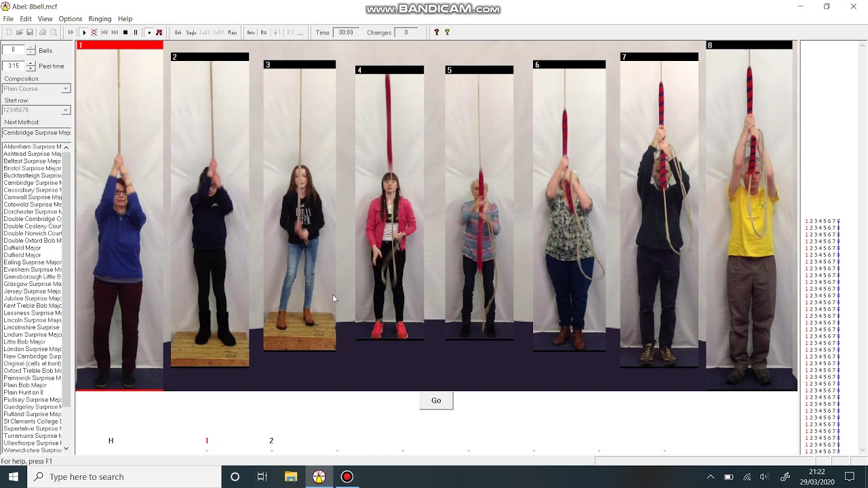This screenshot has width=868, height=488.
Task: Click the Print toolbar icon
Action: pyautogui.click(x=43, y=33)
